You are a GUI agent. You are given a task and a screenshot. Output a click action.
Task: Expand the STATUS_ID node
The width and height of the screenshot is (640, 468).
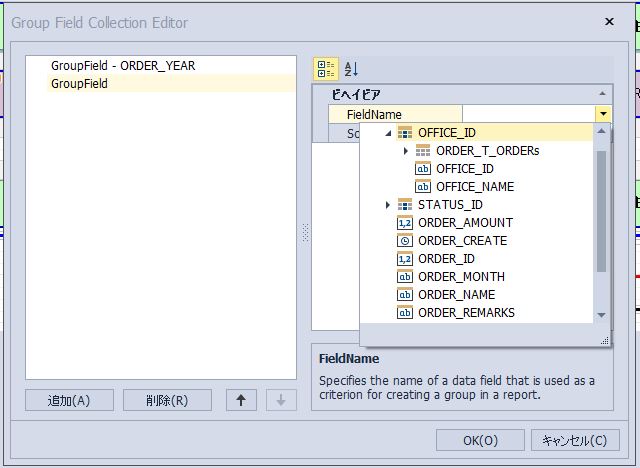click(388, 205)
